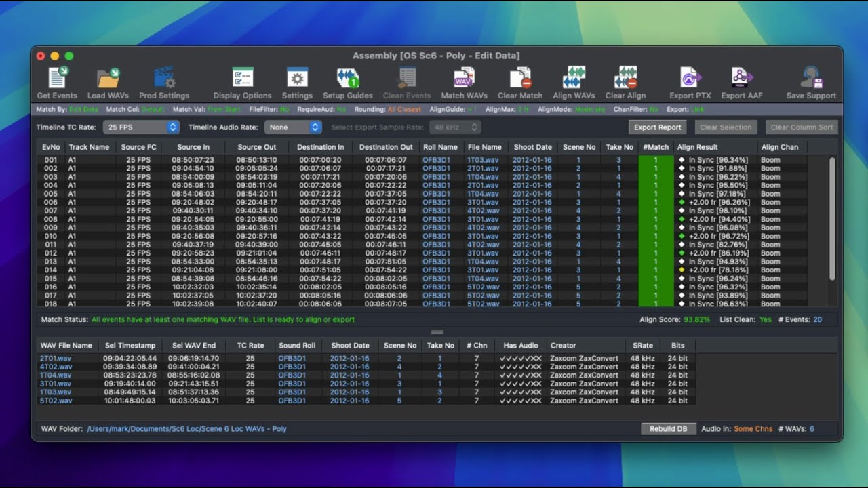Click 'In Sync [82.76%]' align result
The image size is (868, 488).
click(718, 245)
